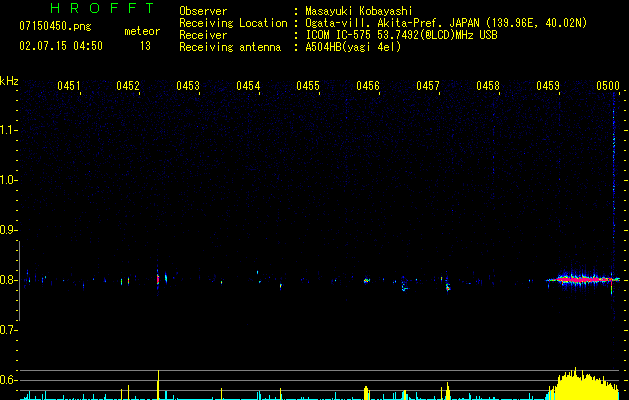Click the 0.6 kHz frequency label

(x=8, y=380)
